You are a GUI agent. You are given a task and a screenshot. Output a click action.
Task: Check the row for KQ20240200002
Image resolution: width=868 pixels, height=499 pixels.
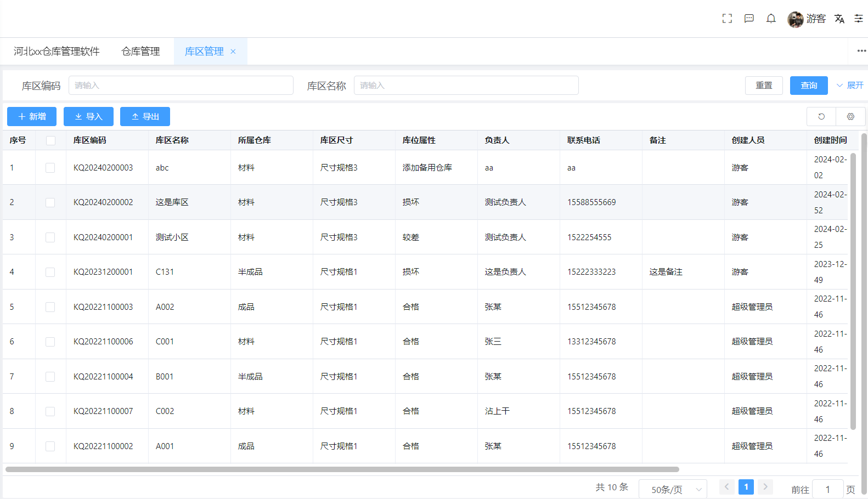pyautogui.click(x=50, y=202)
